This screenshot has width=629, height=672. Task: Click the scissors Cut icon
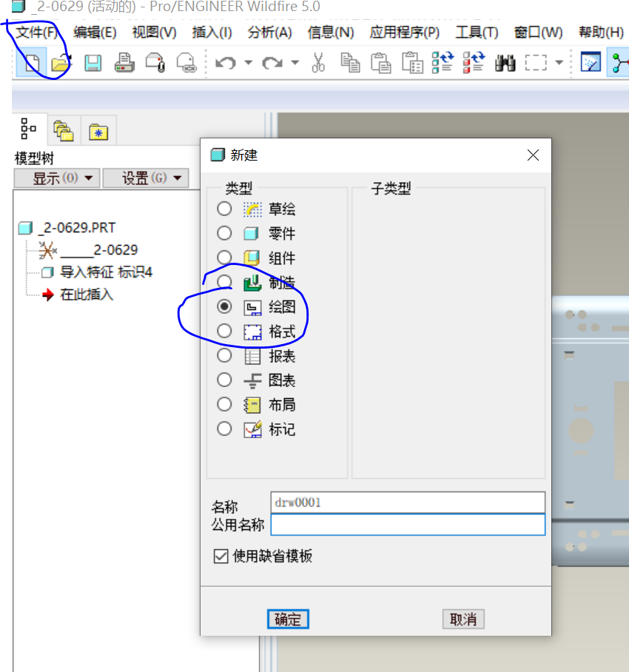click(318, 63)
